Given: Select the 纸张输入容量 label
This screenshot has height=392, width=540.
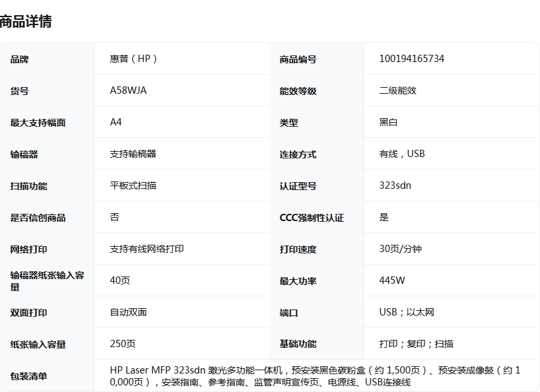Looking at the screenshot, I should click(x=38, y=344).
